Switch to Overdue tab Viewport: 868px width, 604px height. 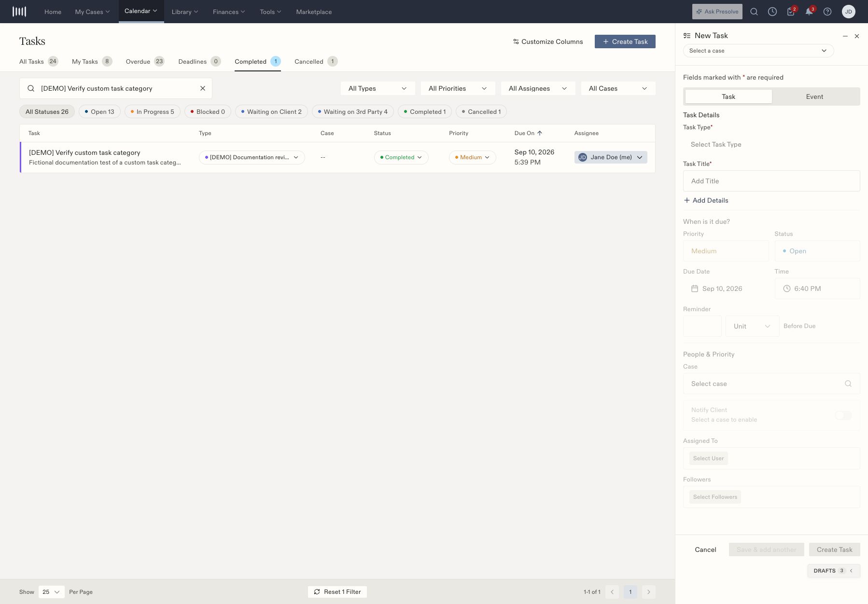[x=145, y=61]
